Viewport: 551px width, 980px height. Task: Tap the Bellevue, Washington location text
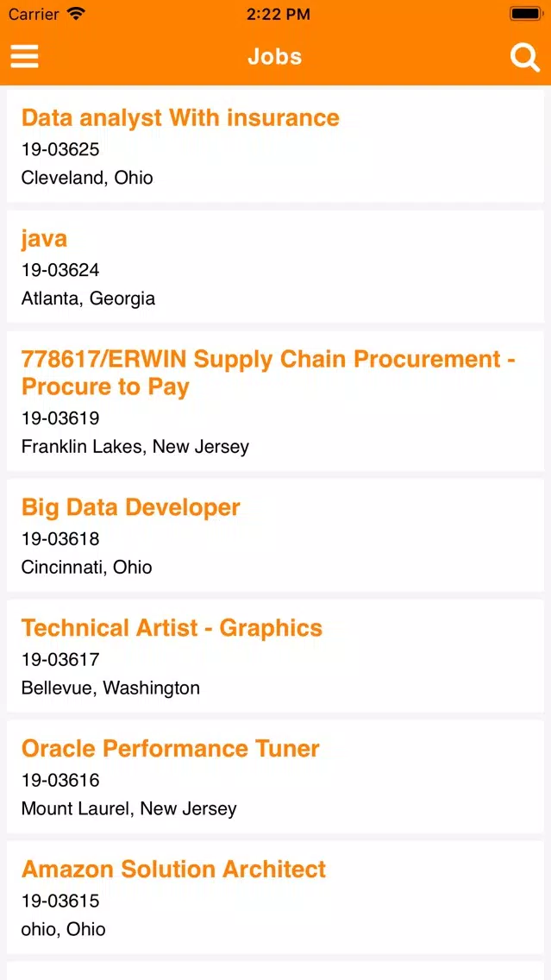pos(111,688)
